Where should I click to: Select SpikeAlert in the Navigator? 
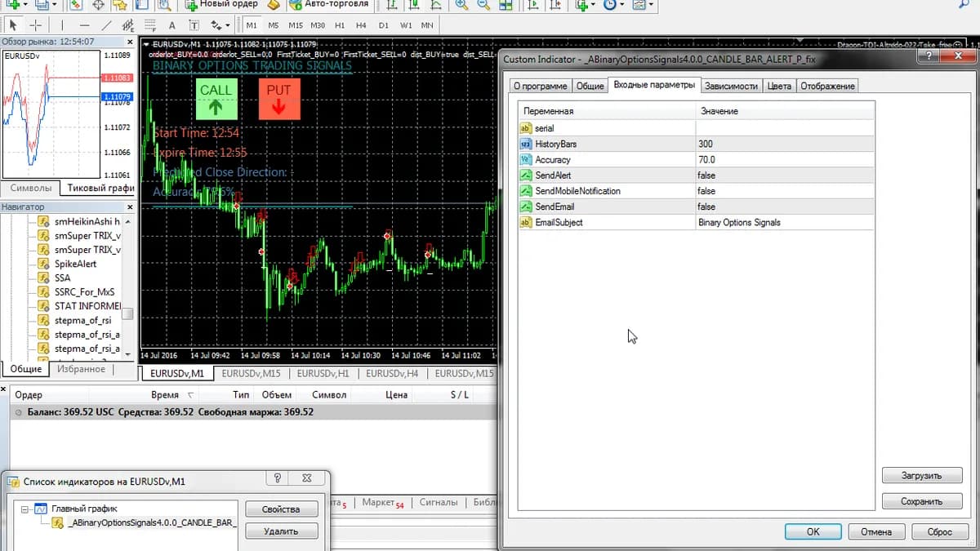point(75,264)
